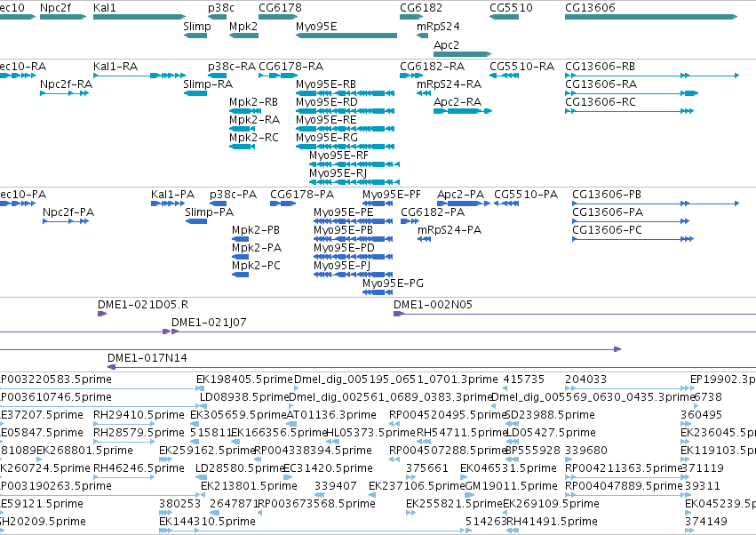This screenshot has height=535, width=756.
Task: Open the Kal1-RA transcript
Action: [x=139, y=76]
